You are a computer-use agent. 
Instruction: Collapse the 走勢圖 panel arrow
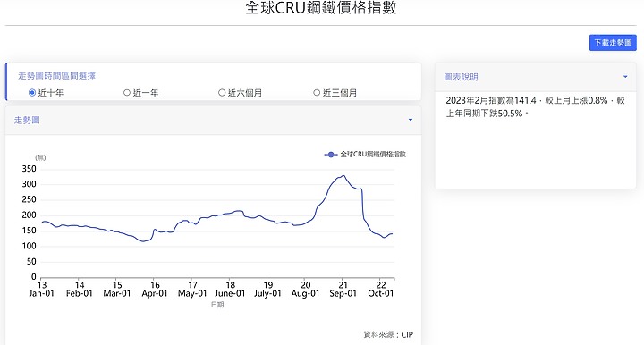point(411,120)
